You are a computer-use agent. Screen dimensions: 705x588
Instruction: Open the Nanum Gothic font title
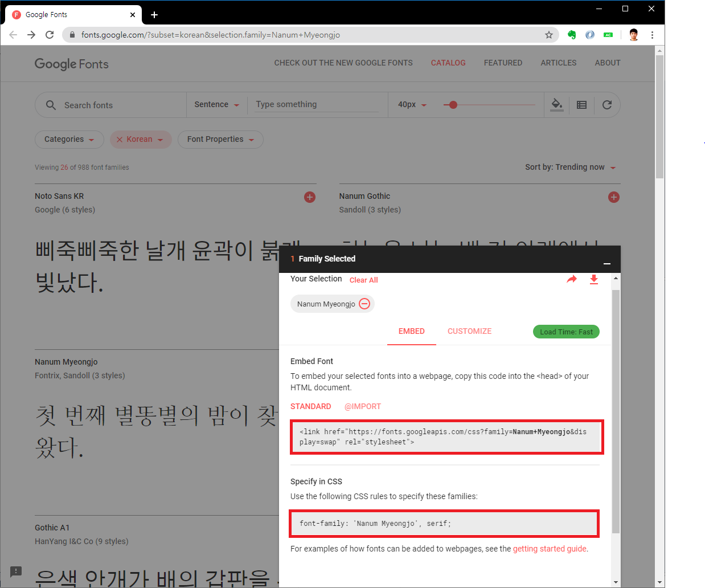(364, 196)
